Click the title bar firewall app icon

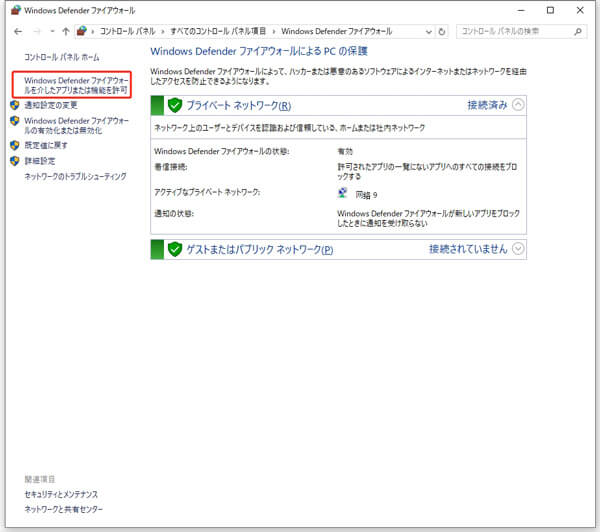click(16, 10)
